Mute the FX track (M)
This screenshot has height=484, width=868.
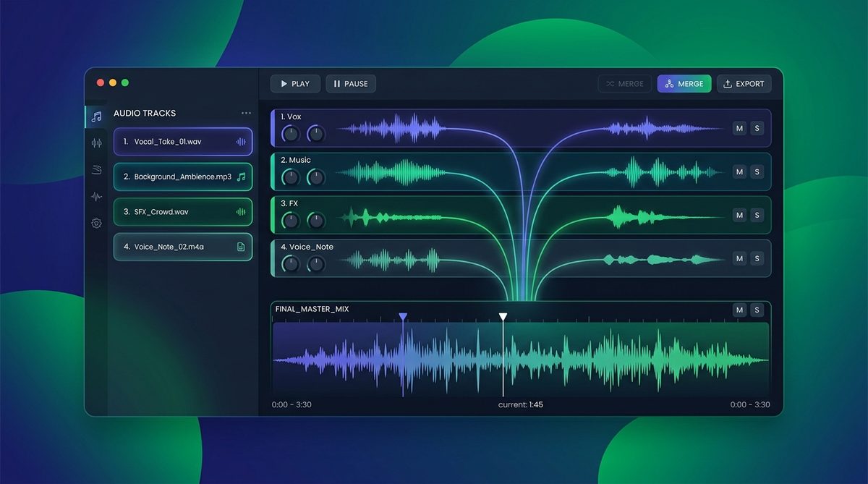739,215
